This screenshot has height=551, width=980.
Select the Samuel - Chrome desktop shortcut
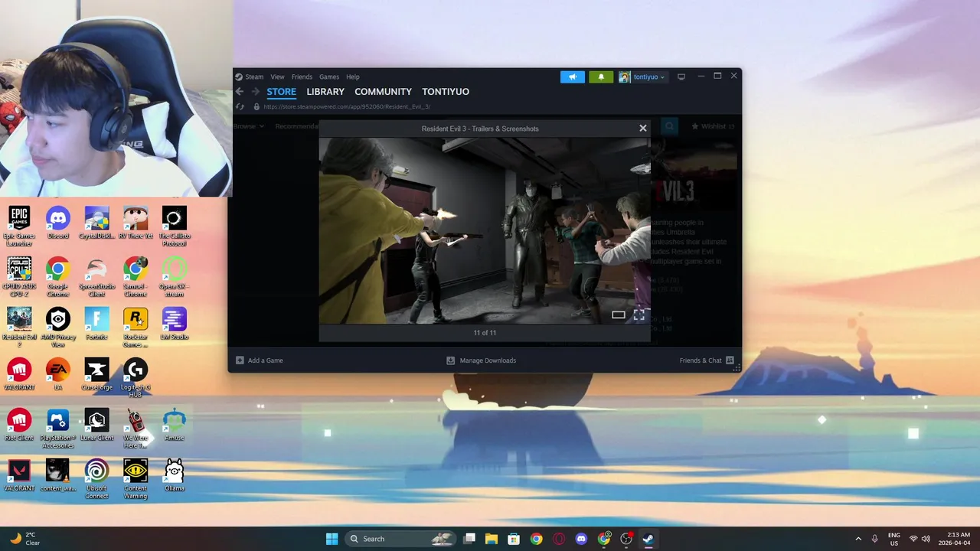[x=136, y=276]
